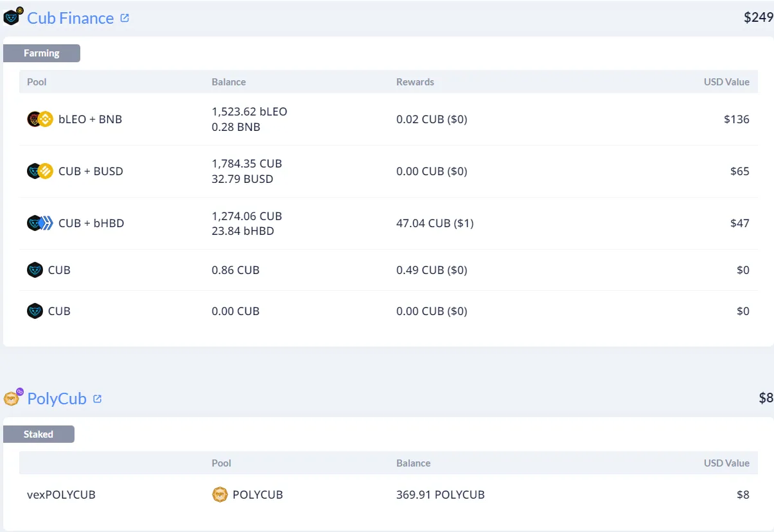Click the 32.79 BUSD balance value
774x532 pixels.
(x=242, y=179)
